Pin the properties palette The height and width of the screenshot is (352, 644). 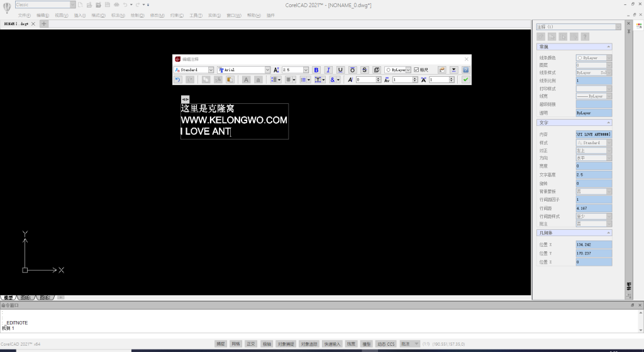point(629,31)
